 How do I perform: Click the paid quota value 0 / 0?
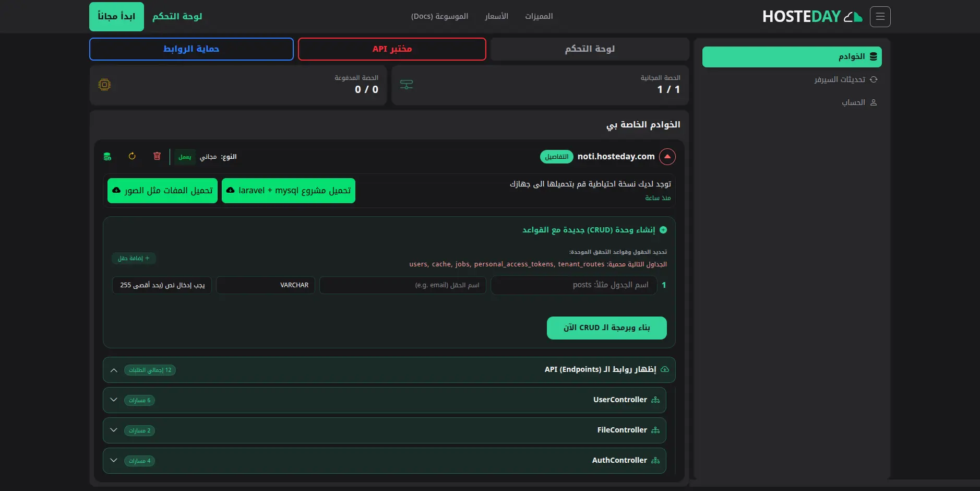(367, 89)
